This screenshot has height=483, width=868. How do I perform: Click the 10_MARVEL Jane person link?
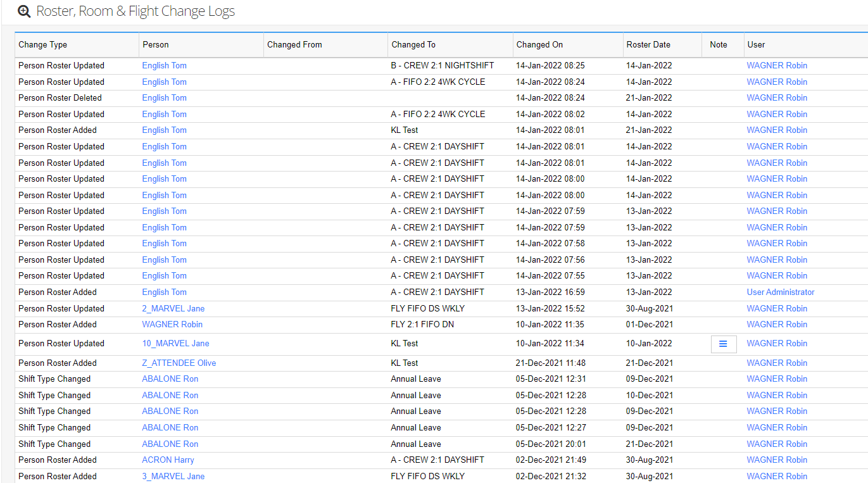coord(175,343)
